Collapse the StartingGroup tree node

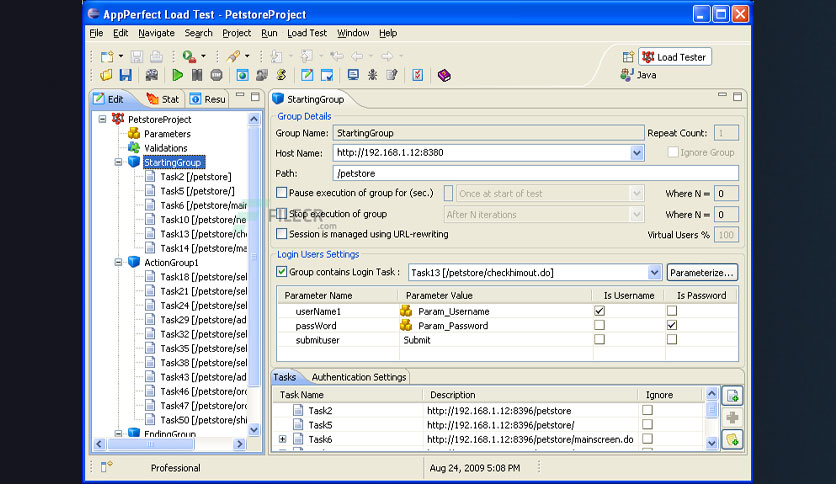pyautogui.click(x=118, y=162)
